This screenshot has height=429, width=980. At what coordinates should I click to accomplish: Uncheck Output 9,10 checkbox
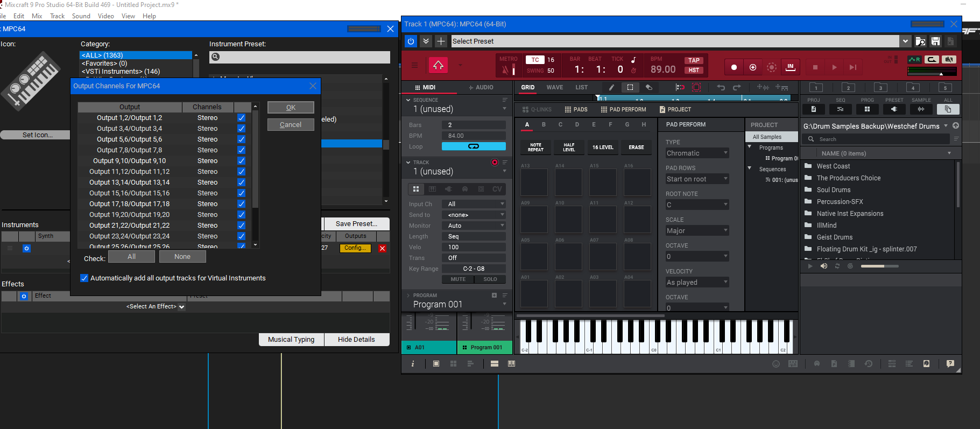241,161
